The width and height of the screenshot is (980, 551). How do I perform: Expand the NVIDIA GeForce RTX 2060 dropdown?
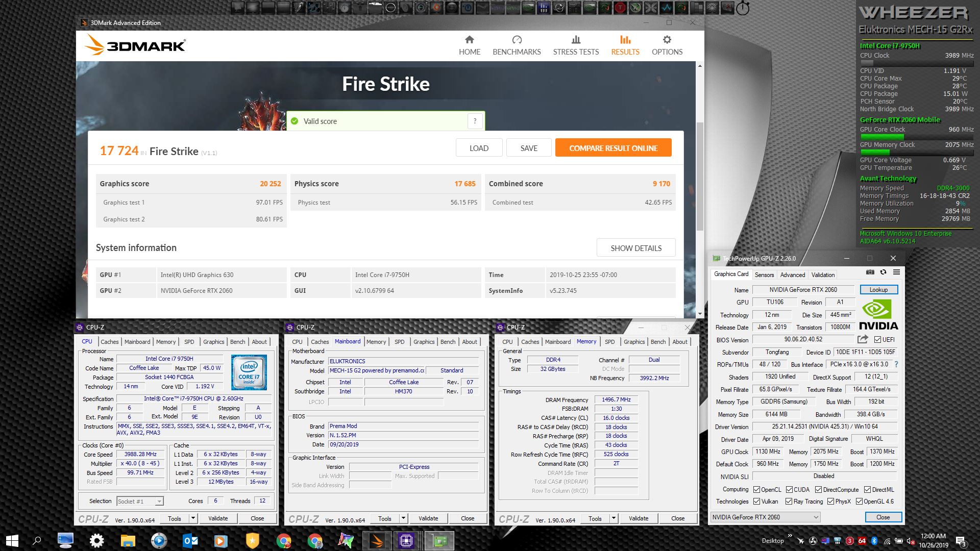click(816, 517)
